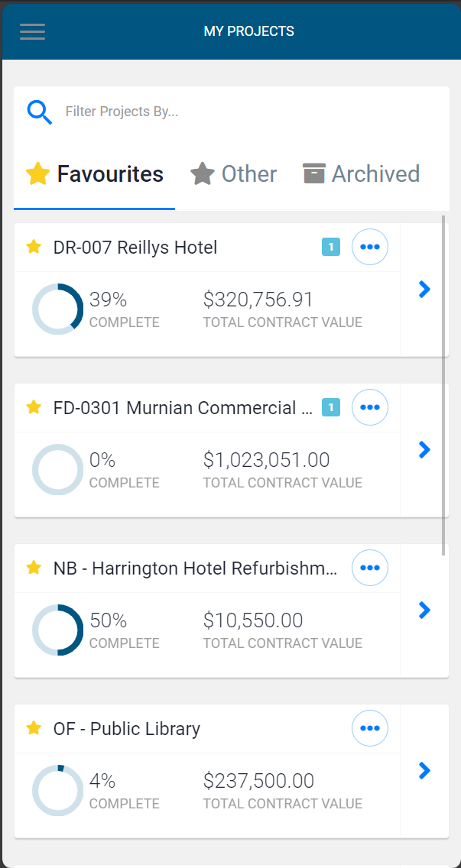Click notification badge on FD-0301 Murnian Commercial
This screenshot has height=868, width=461.
(330, 407)
